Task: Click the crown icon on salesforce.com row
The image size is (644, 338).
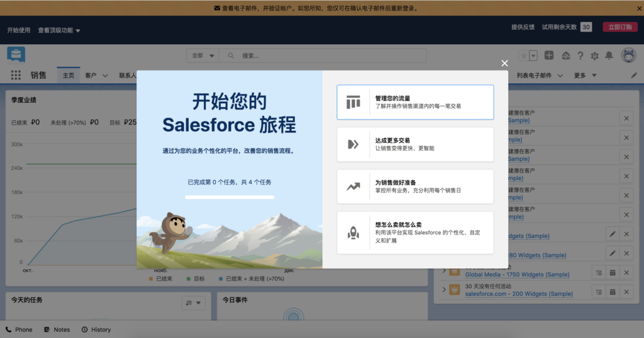Action: click(x=455, y=290)
